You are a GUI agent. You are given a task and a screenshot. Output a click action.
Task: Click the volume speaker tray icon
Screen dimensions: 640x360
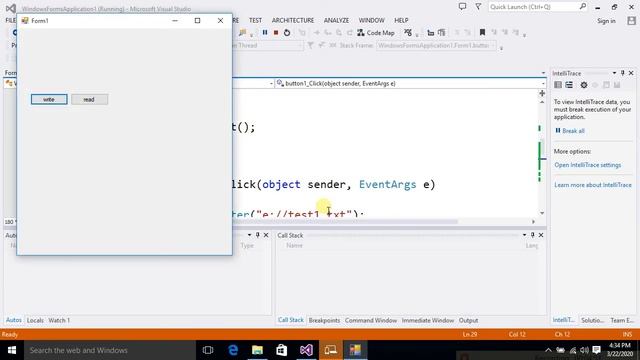tap(584, 350)
